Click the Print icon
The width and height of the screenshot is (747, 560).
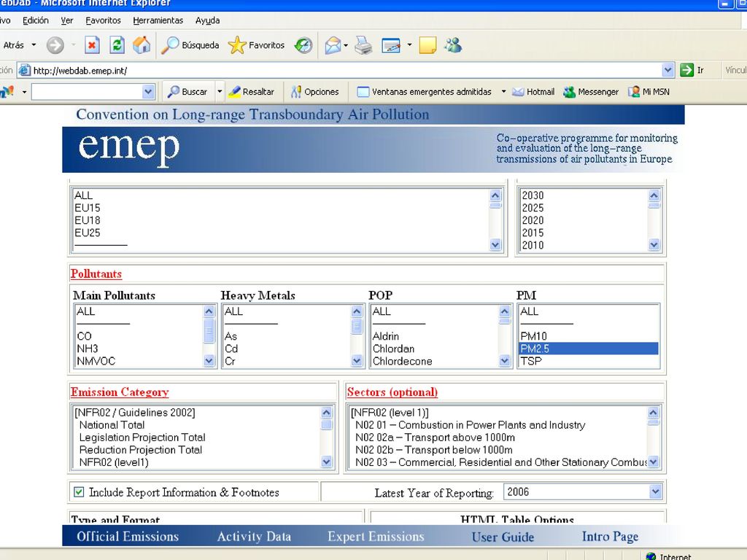363,45
